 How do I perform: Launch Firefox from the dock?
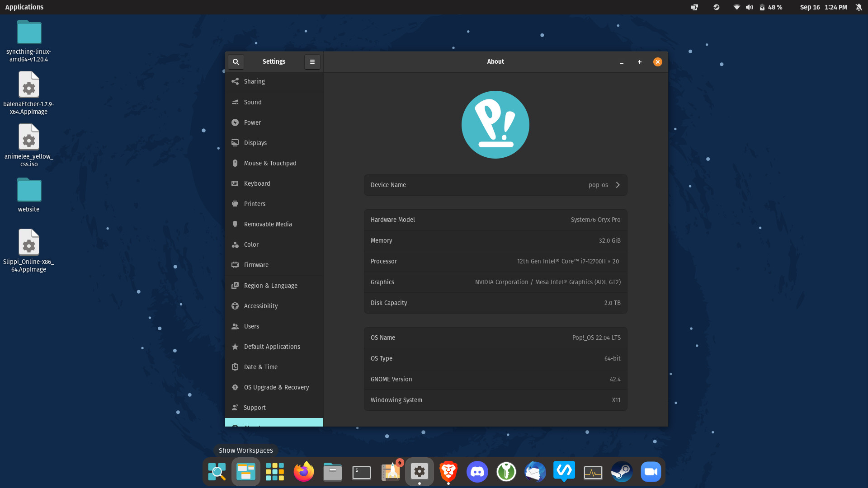pos(303,472)
